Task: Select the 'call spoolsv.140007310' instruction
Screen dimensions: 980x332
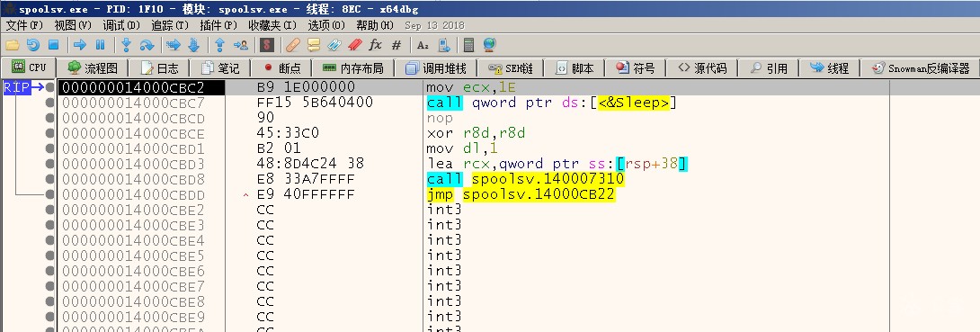Action: click(x=525, y=179)
